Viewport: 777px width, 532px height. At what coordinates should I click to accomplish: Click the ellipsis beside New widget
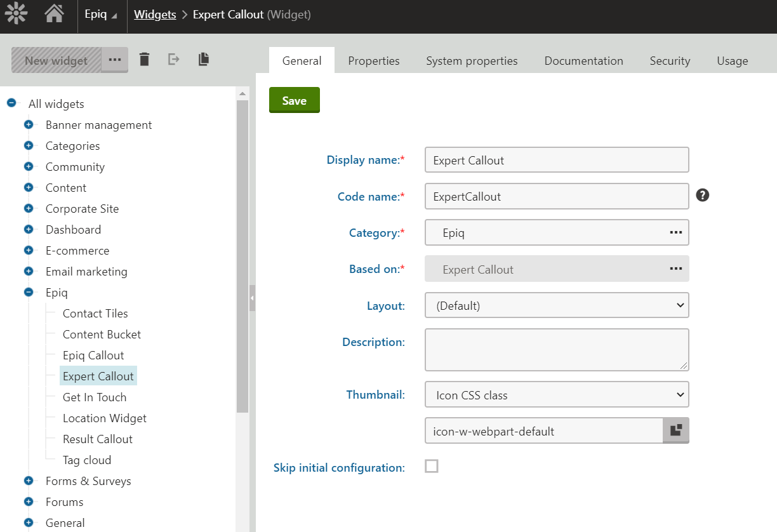coord(114,60)
